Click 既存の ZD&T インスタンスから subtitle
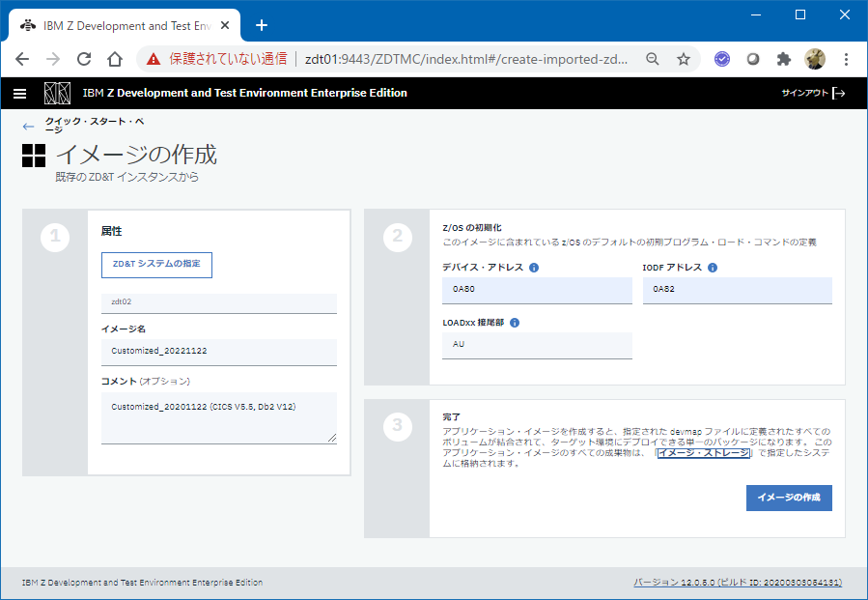Viewport: 868px width, 600px height. 126,177
